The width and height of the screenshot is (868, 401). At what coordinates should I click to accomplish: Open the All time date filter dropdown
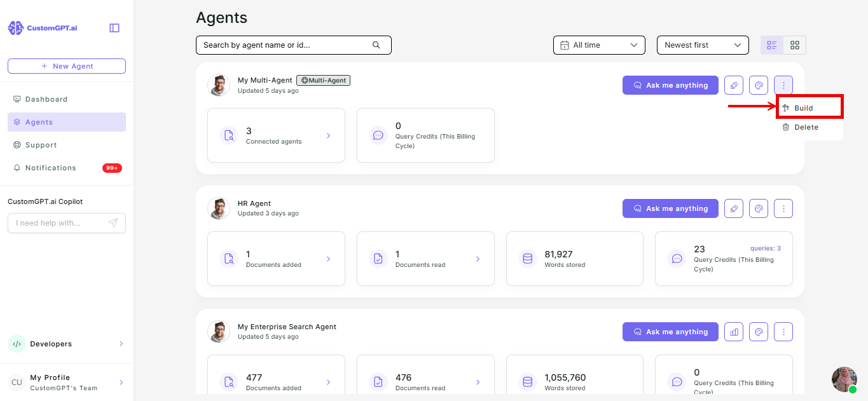click(599, 45)
